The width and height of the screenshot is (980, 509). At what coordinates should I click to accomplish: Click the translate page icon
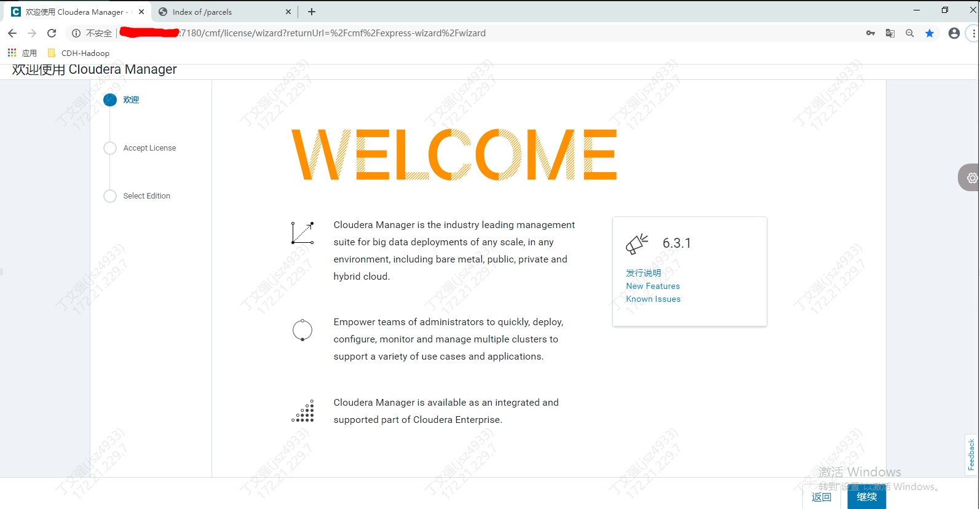[x=890, y=33]
